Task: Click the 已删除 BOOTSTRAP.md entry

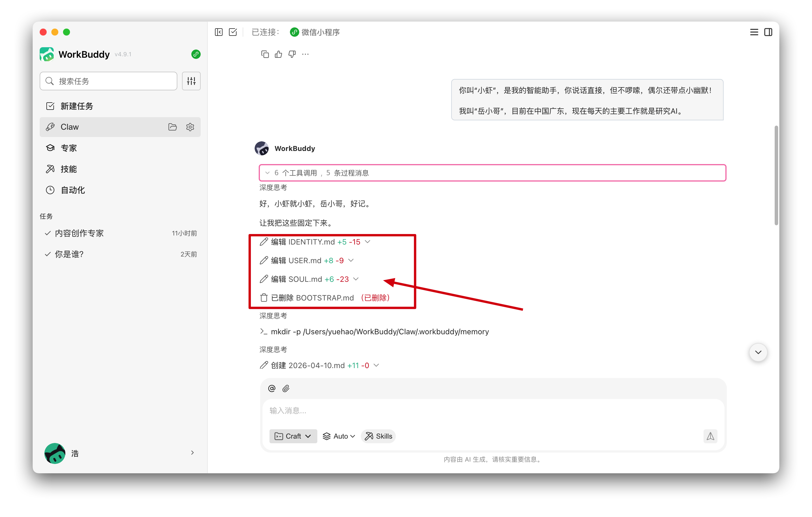Action: pos(325,298)
